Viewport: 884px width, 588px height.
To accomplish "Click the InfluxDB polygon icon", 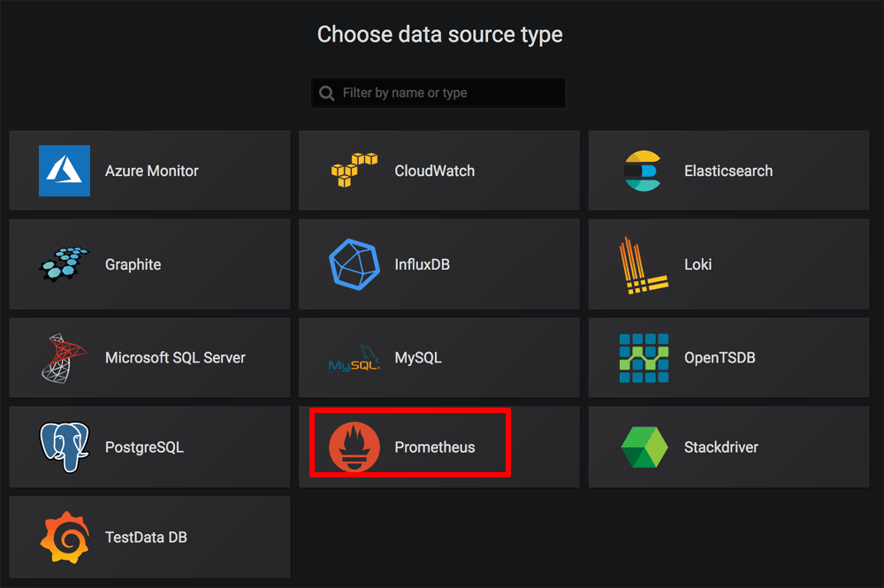I will pyautogui.click(x=354, y=264).
